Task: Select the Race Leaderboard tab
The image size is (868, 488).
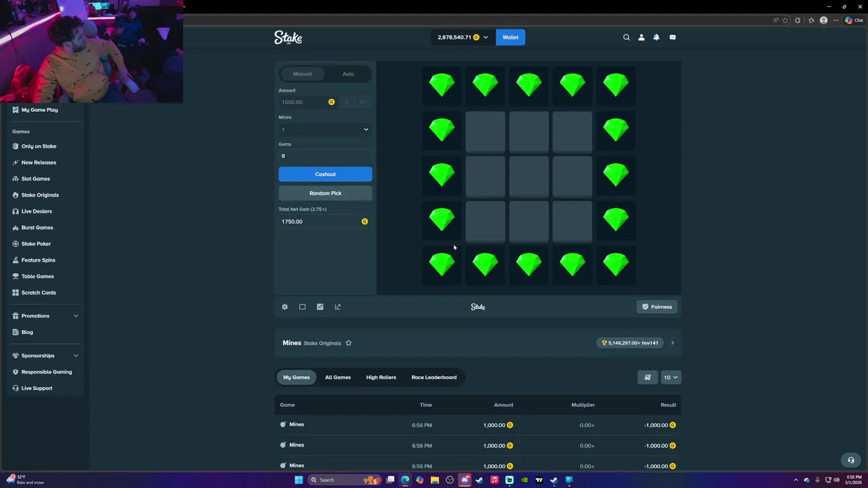Action: click(x=434, y=378)
